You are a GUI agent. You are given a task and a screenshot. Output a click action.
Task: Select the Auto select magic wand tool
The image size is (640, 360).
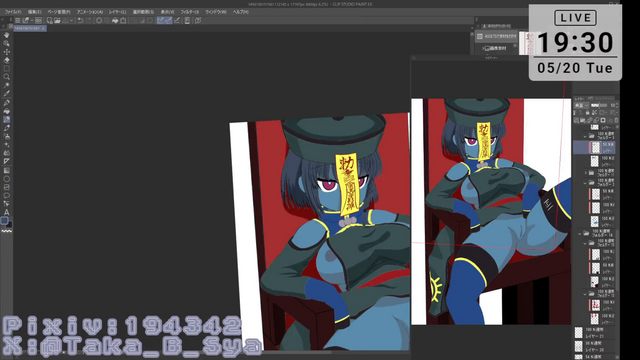click(7, 85)
